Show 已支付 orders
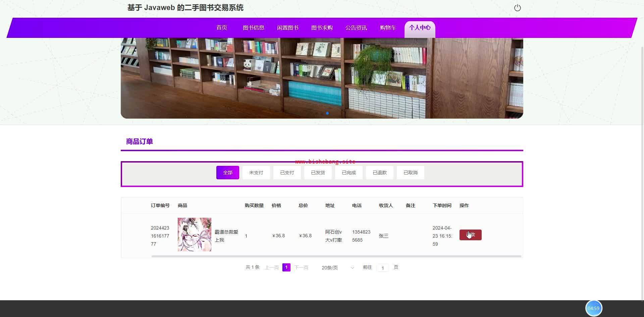The image size is (644, 317). [x=287, y=173]
